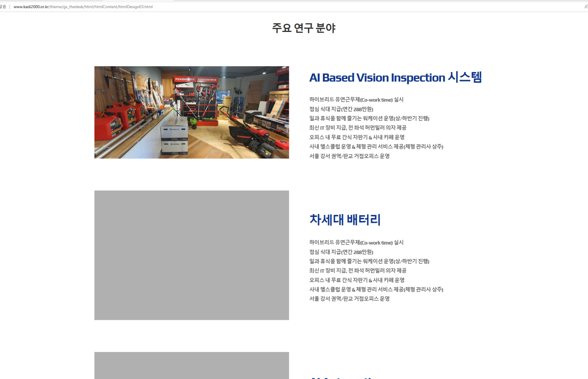Select 점심 식대 지급 line under 차세대 배터리
Viewport: 588px width, 379px height.
click(x=341, y=252)
